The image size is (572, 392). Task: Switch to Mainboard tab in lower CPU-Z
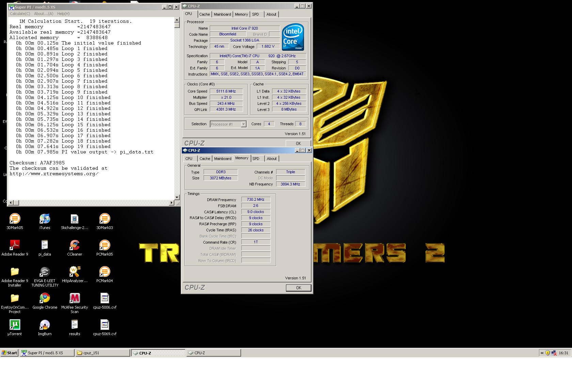[x=223, y=159]
